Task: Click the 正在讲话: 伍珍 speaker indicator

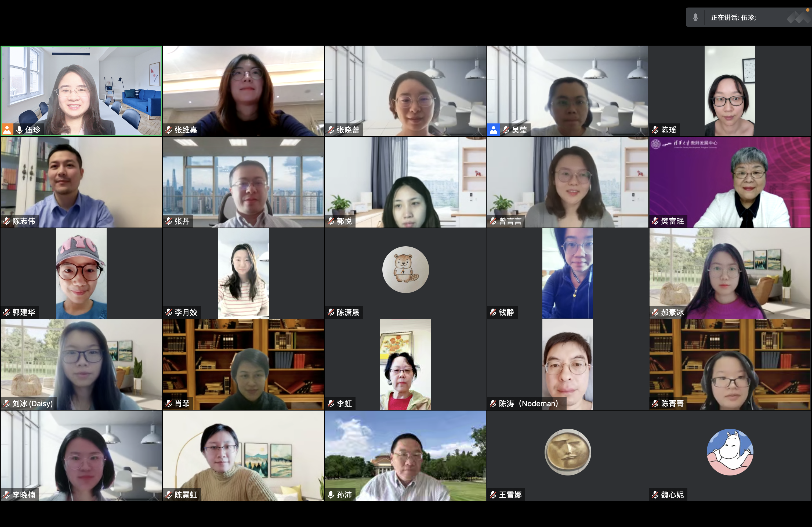Action: [x=734, y=17]
